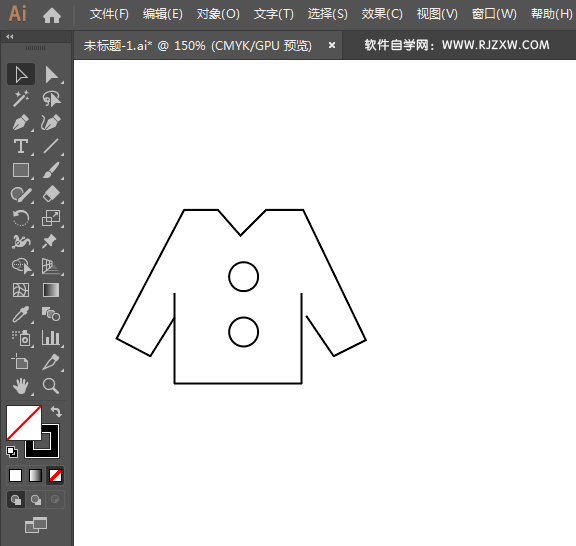Click the Home button

click(51, 15)
